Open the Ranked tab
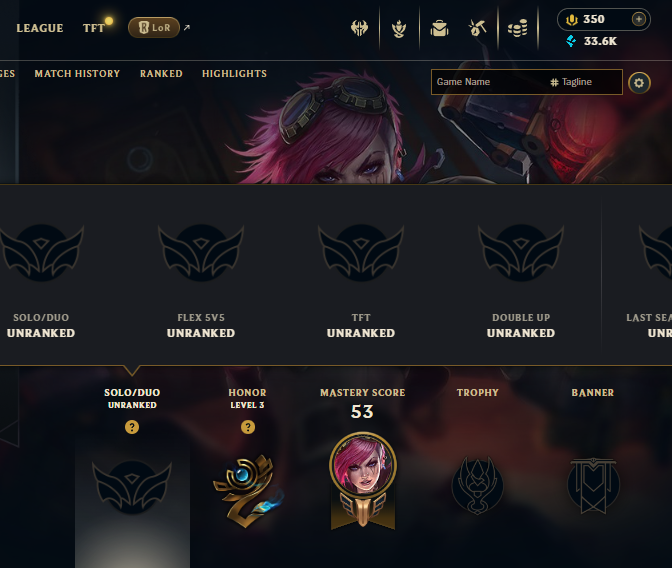Viewport: 672px width, 568px height. click(x=161, y=74)
